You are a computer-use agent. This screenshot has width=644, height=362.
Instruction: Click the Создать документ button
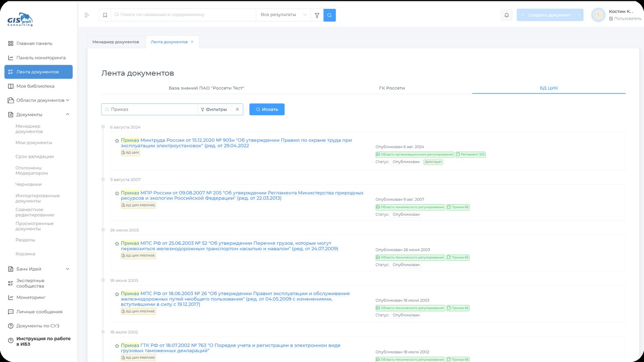pyautogui.click(x=546, y=15)
